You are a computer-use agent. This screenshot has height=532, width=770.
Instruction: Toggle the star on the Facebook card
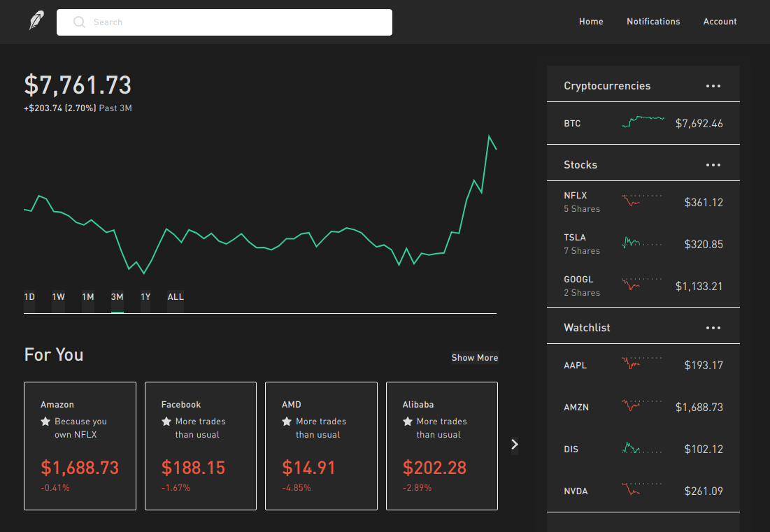pos(165,421)
